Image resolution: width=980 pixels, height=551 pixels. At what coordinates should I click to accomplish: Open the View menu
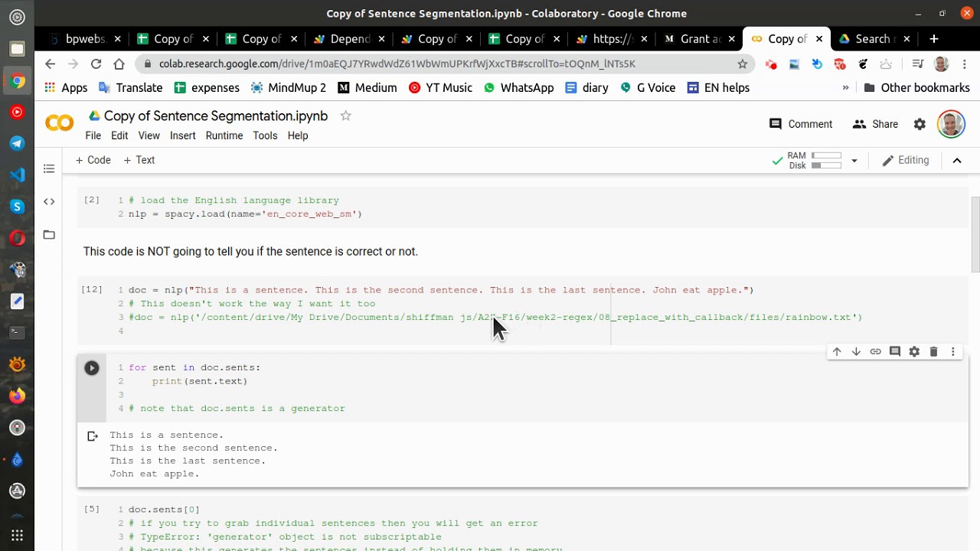click(149, 135)
